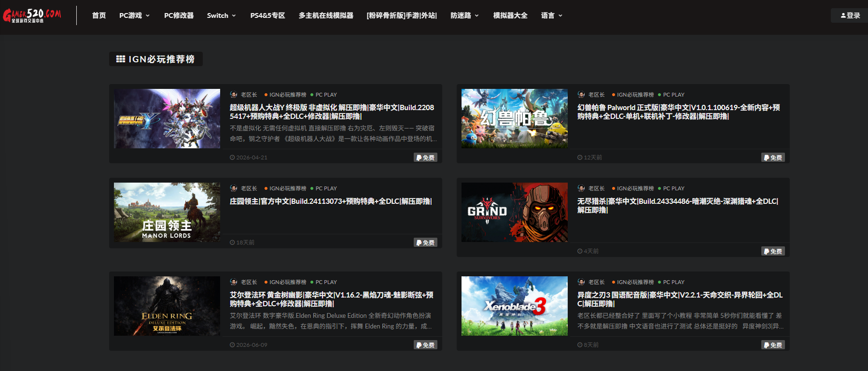Image resolution: width=868 pixels, height=371 pixels.
Task: Click PC PLAY tag on 庄园领主 card
Action: [x=324, y=188]
